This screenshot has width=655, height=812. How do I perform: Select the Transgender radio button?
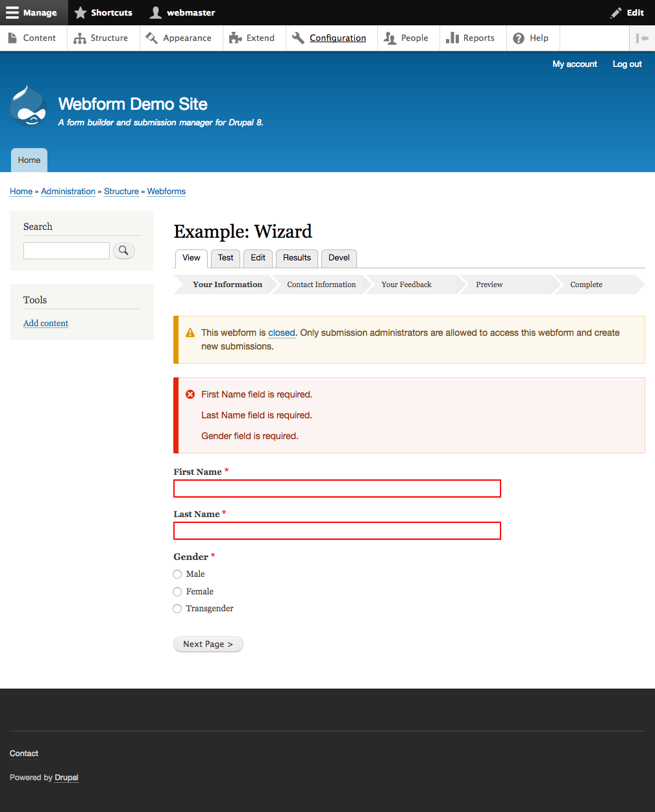click(x=177, y=609)
